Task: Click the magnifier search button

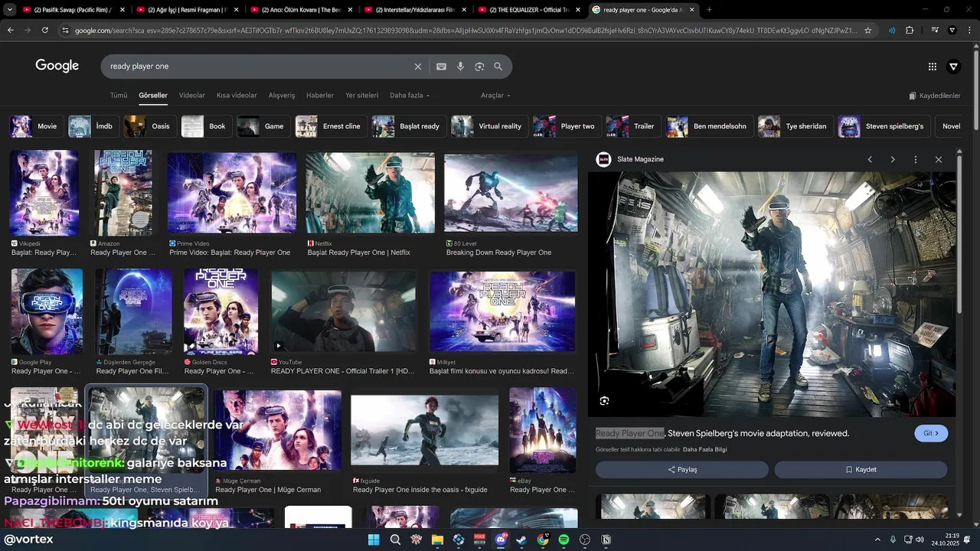Action: (498, 67)
